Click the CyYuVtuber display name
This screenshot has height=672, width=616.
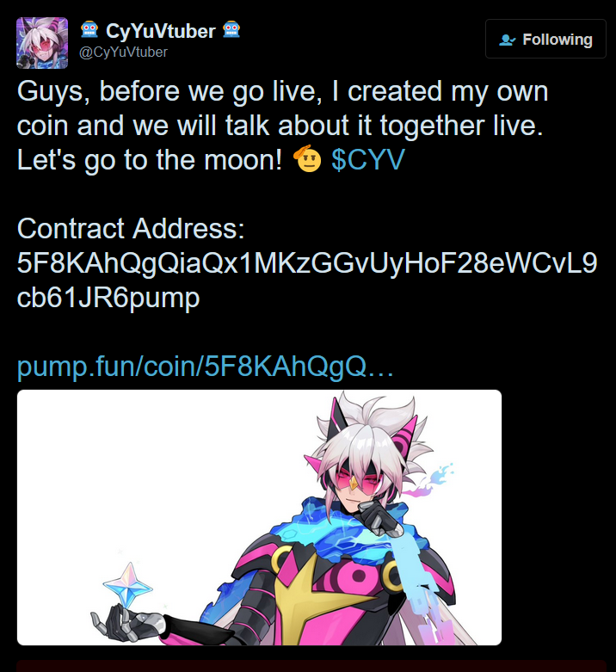(161, 31)
